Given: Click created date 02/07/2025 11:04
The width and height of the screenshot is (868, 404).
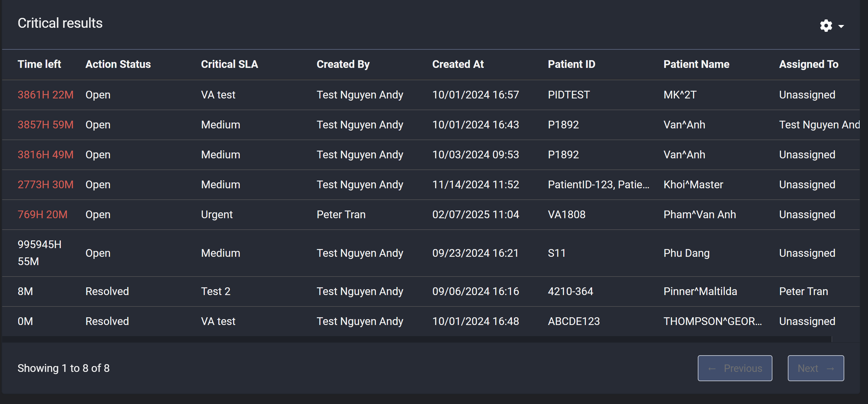Looking at the screenshot, I should coord(475,215).
